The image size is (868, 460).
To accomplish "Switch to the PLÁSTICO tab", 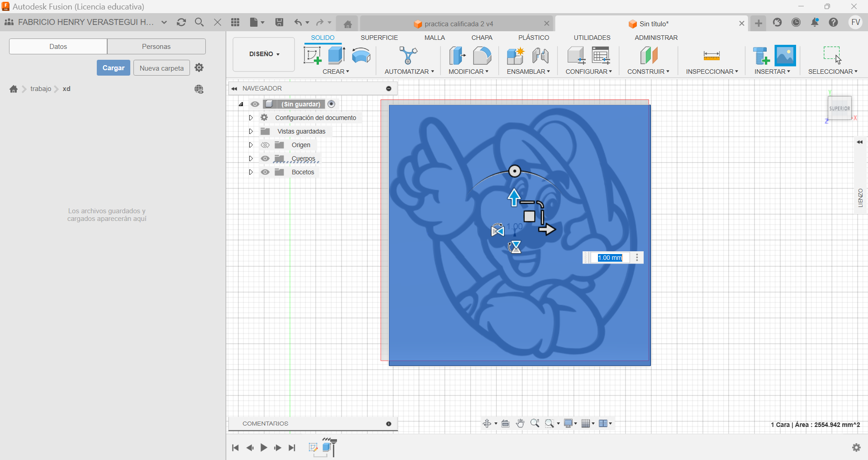I will pos(534,38).
